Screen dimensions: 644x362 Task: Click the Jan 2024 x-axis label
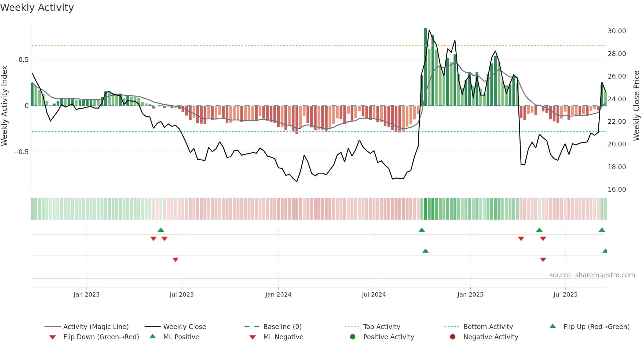click(278, 294)
